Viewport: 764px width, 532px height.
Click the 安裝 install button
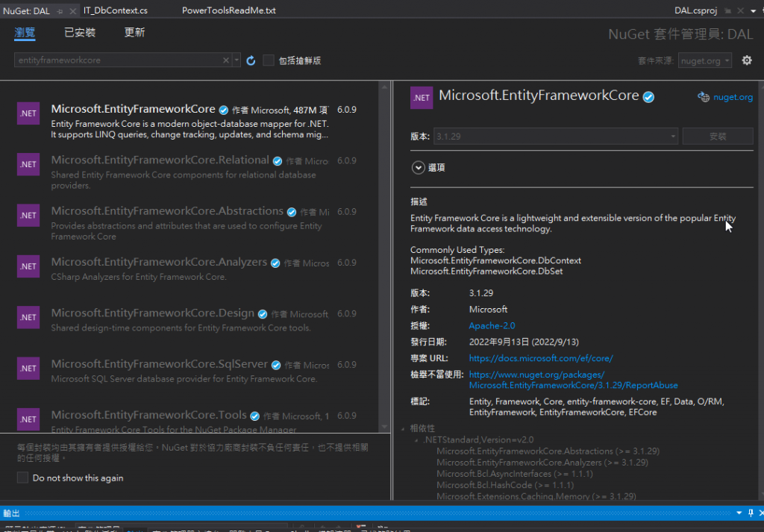click(718, 137)
